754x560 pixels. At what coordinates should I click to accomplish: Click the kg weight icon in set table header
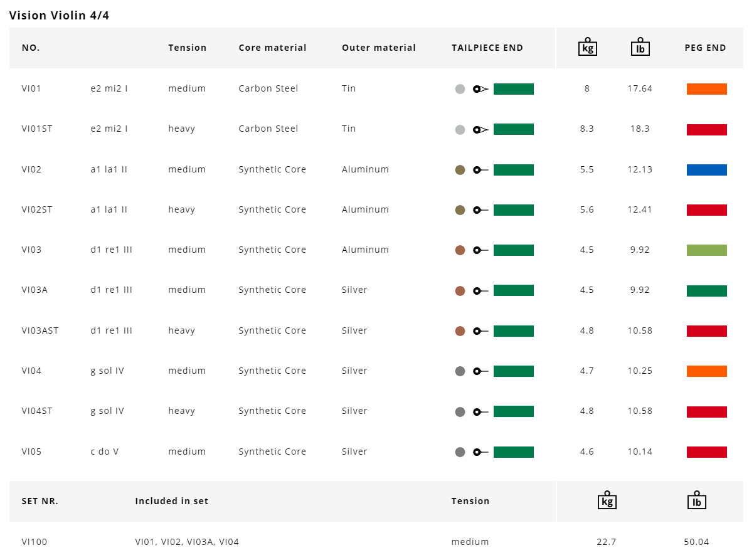[x=607, y=500]
